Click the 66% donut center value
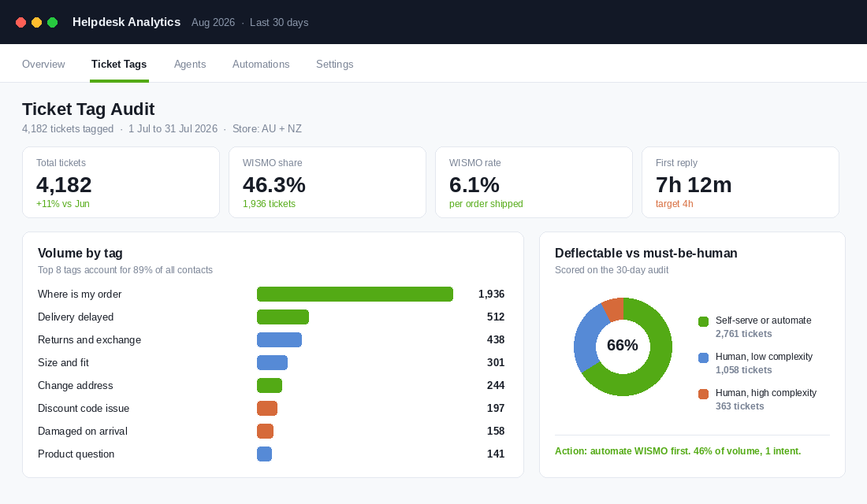The width and height of the screenshot is (867, 504). (623, 346)
